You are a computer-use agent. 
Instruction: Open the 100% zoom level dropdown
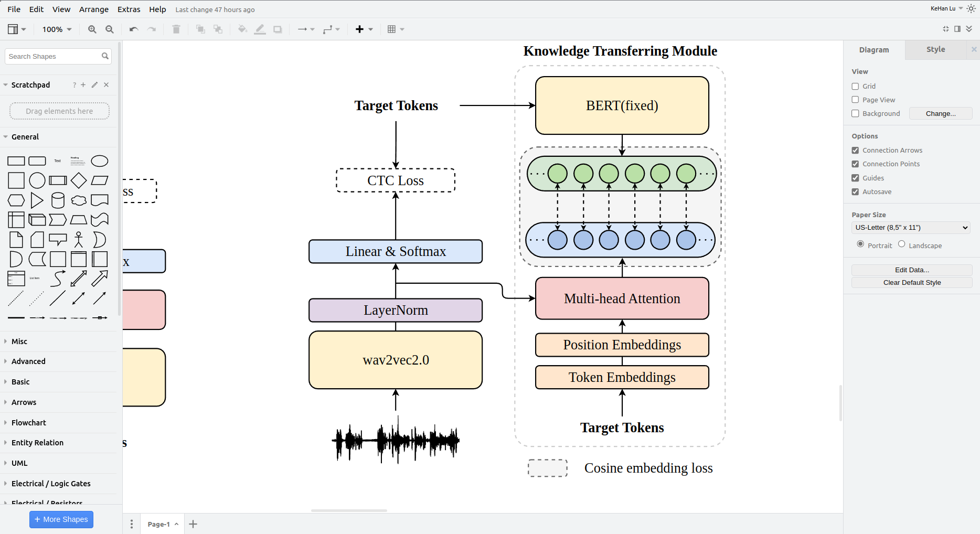pyautogui.click(x=57, y=29)
